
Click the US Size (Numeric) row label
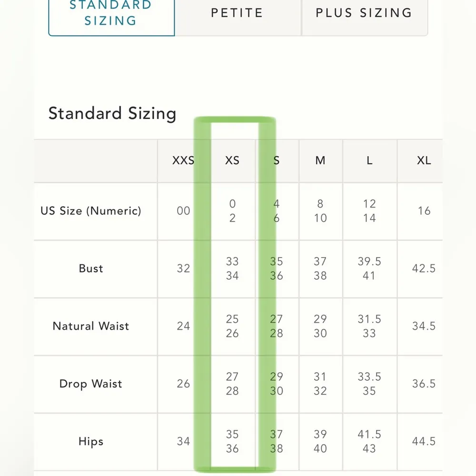pos(91,211)
